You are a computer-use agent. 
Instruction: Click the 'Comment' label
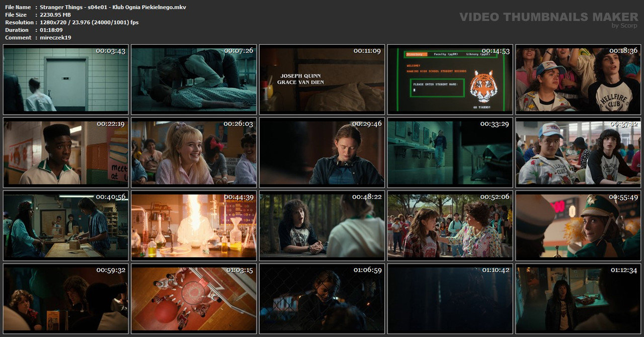(18, 37)
